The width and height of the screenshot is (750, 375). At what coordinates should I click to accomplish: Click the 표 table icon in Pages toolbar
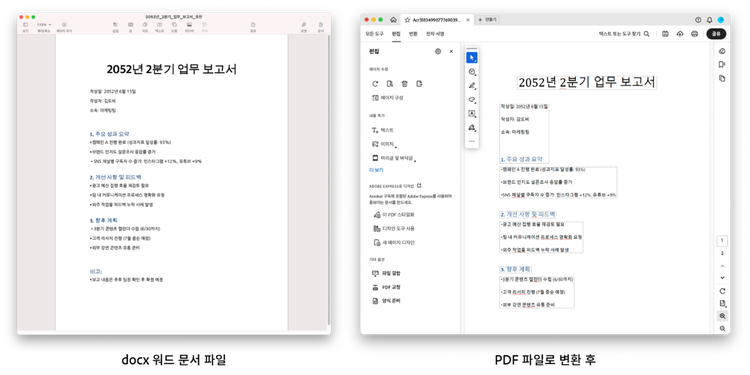(x=130, y=24)
